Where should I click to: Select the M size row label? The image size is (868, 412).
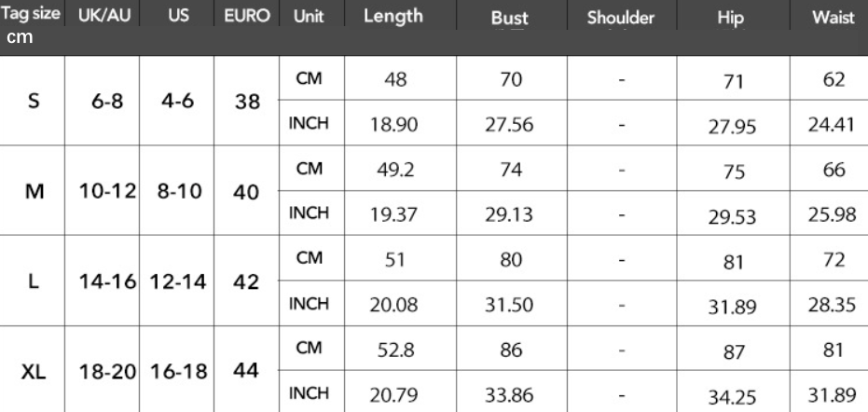click(33, 191)
